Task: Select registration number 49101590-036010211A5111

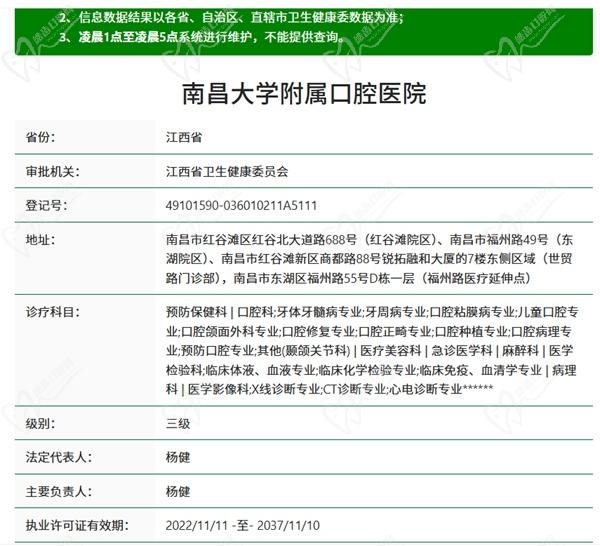Action: coord(241,205)
